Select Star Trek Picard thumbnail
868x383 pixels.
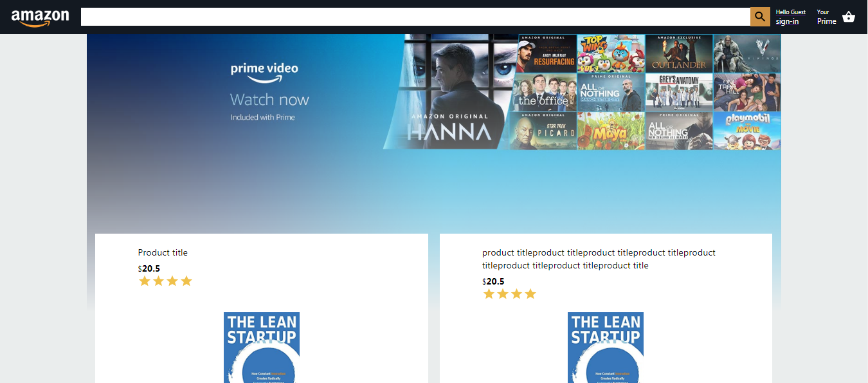coord(543,131)
